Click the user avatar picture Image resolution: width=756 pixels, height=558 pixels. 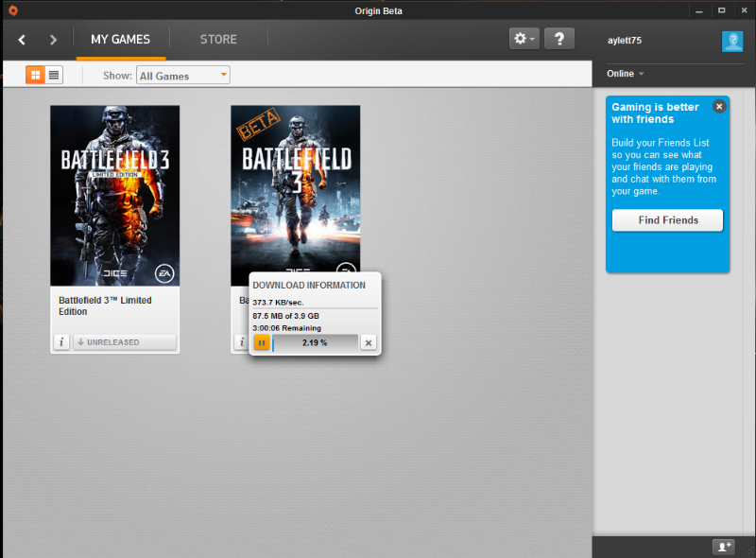[x=732, y=41]
